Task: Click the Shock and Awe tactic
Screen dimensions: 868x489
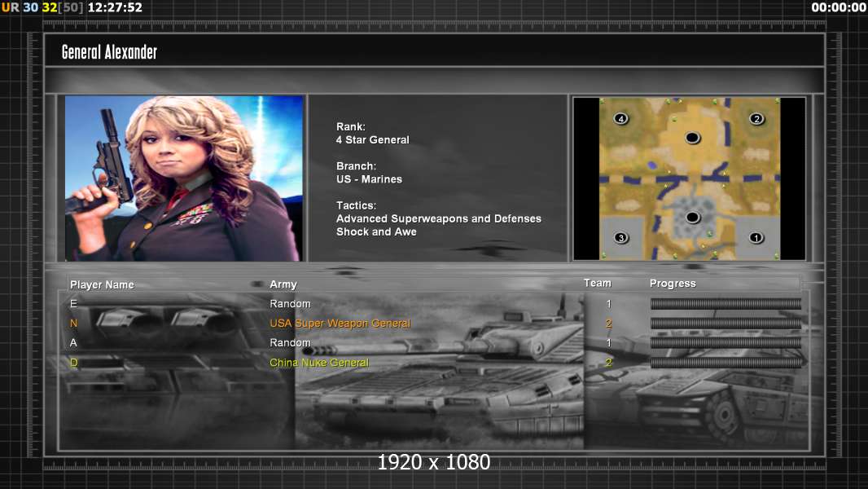Action: 376,232
